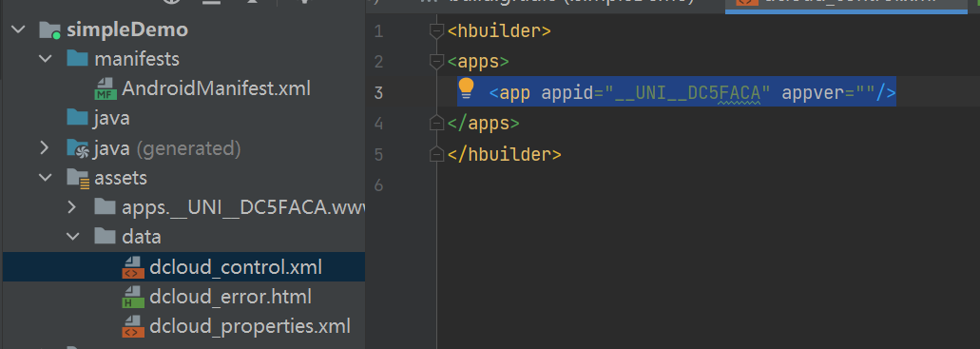Click the dcloud_error.html file icon
The image size is (980, 349).
pos(132,298)
